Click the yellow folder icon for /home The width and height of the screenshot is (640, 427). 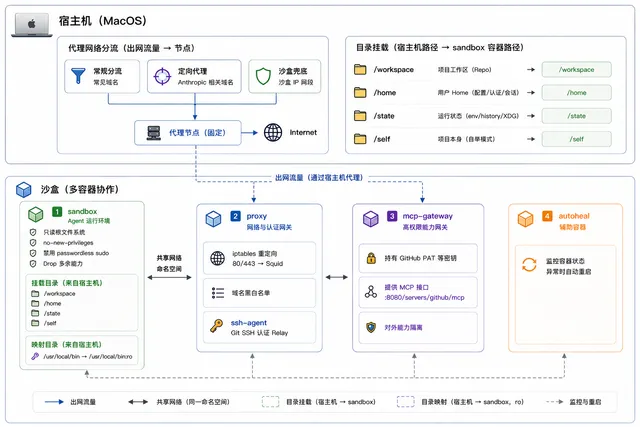[360, 93]
